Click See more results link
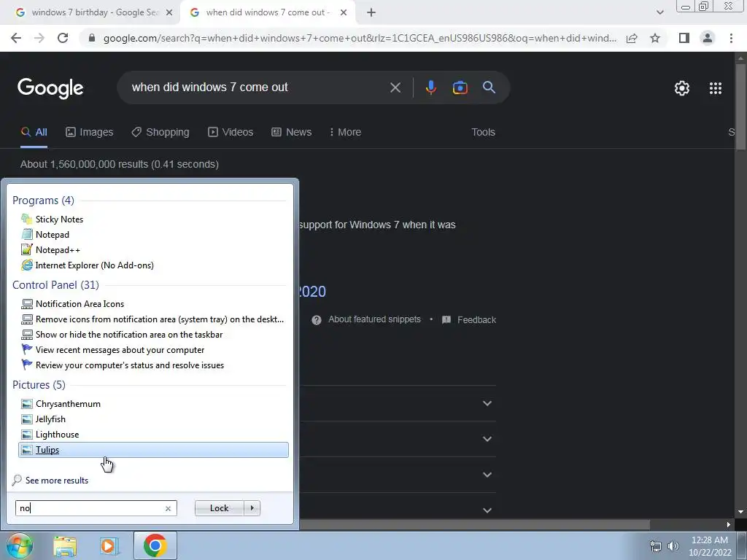This screenshot has height=560, width=747. point(57,480)
